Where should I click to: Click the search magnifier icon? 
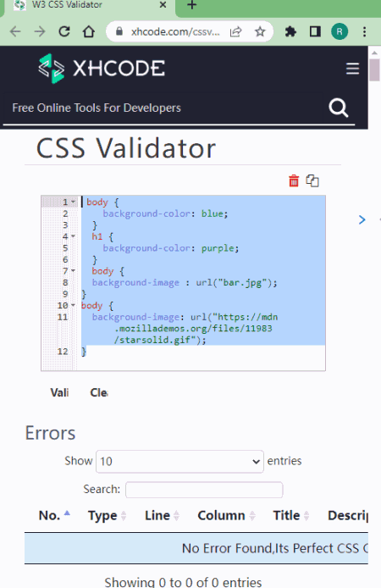(x=339, y=108)
